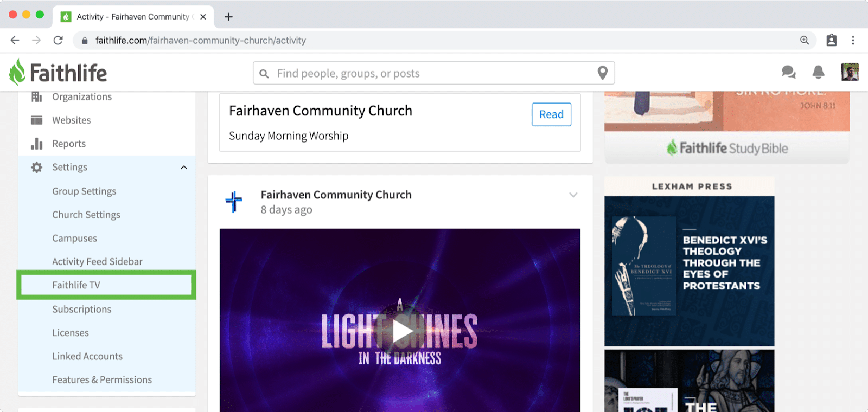Open a new browser tab
The width and height of the screenshot is (868, 412).
point(228,17)
